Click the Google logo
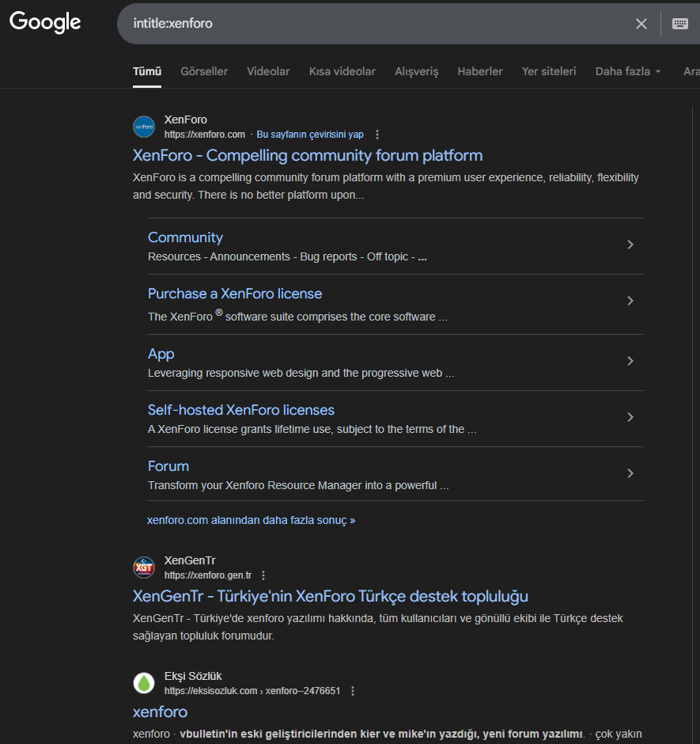 (x=45, y=22)
